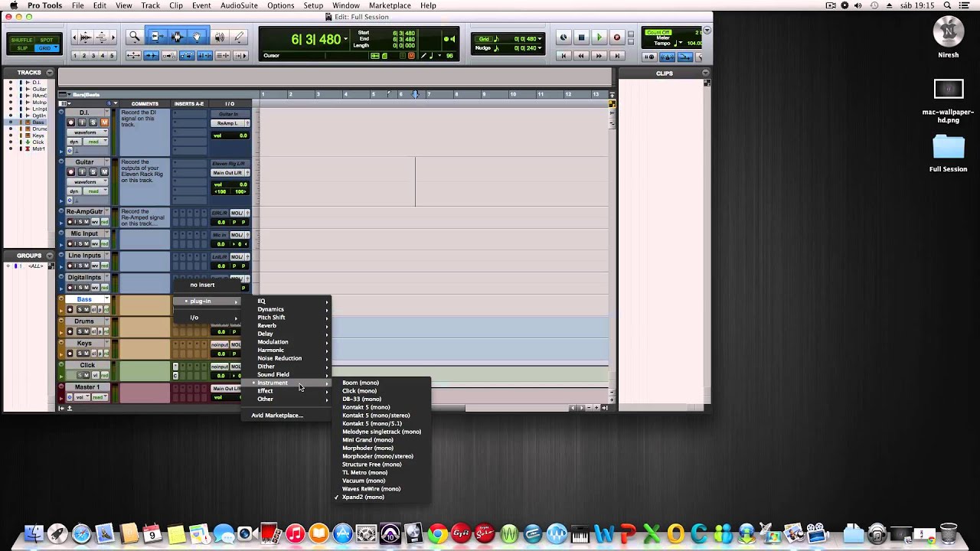Mute the D.I. track

click(x=104, y=122)
